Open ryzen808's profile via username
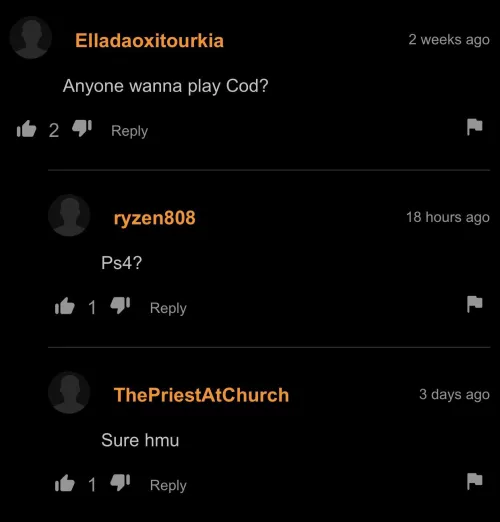 (x=155, y=218)
